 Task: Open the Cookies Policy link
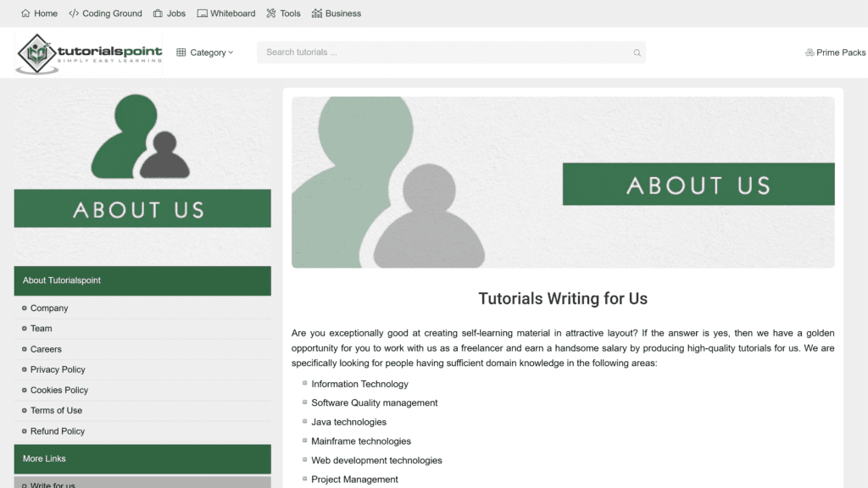[59, 390]
